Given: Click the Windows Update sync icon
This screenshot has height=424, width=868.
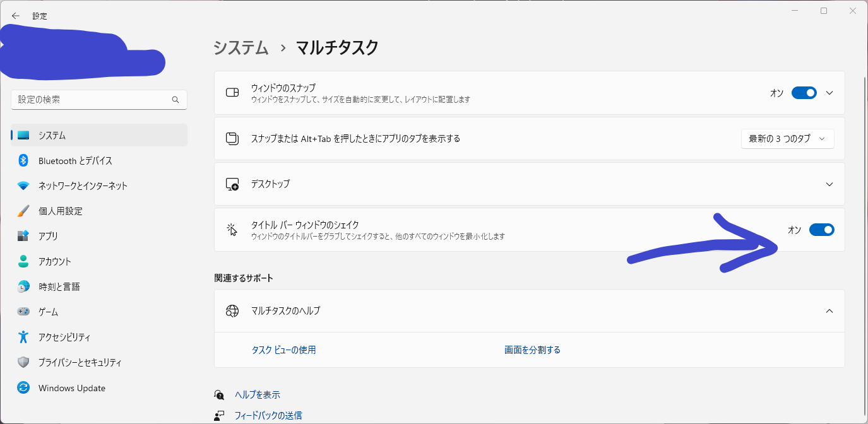Looking at the screenshot, I should pos(23,388).
